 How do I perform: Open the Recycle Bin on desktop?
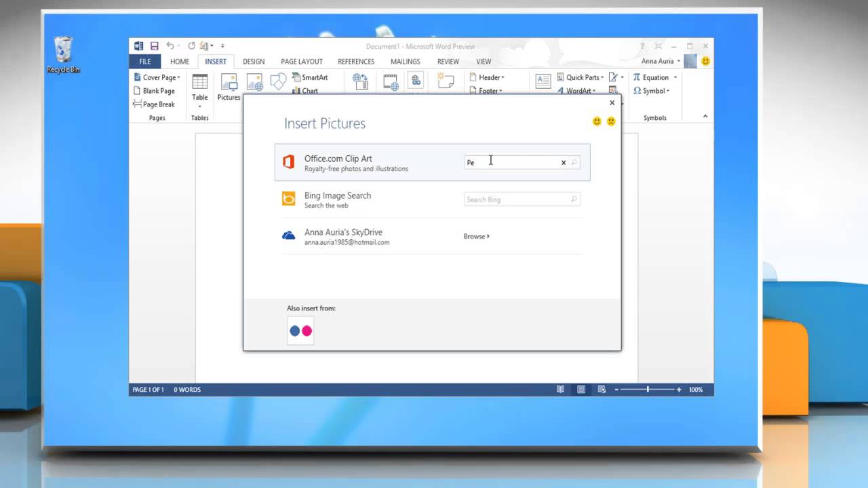pos(63,54)
